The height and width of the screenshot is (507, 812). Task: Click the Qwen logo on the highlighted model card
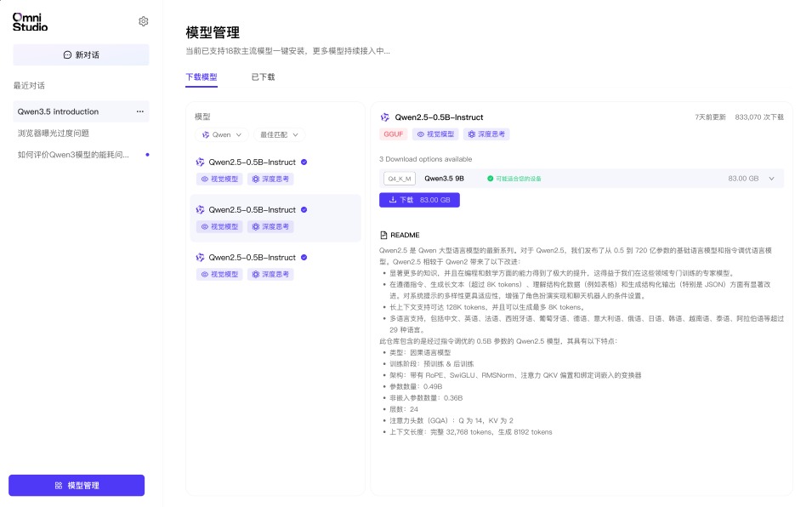(x=200, y=210)
